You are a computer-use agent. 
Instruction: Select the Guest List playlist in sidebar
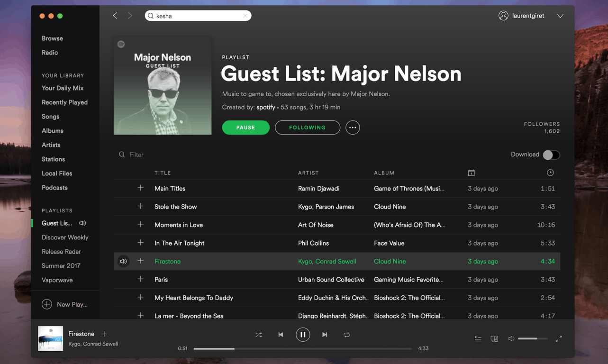click(x=57, y=223)
